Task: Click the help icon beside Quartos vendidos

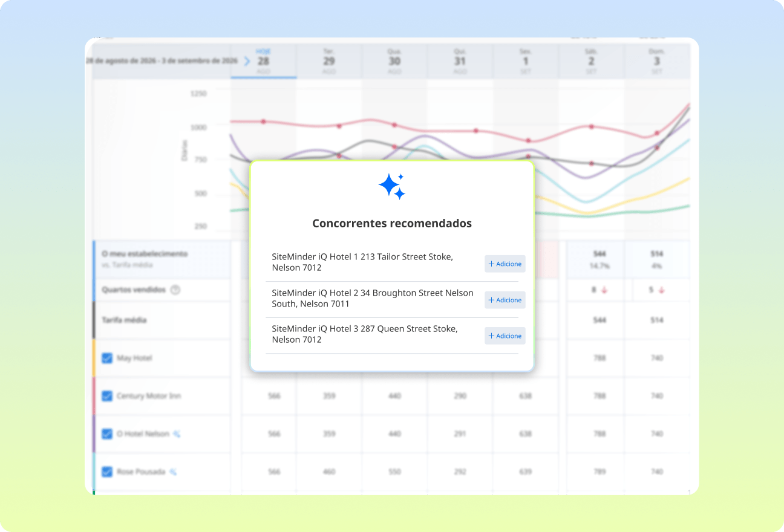Action: pyautogui.click(x=175, y=290)
